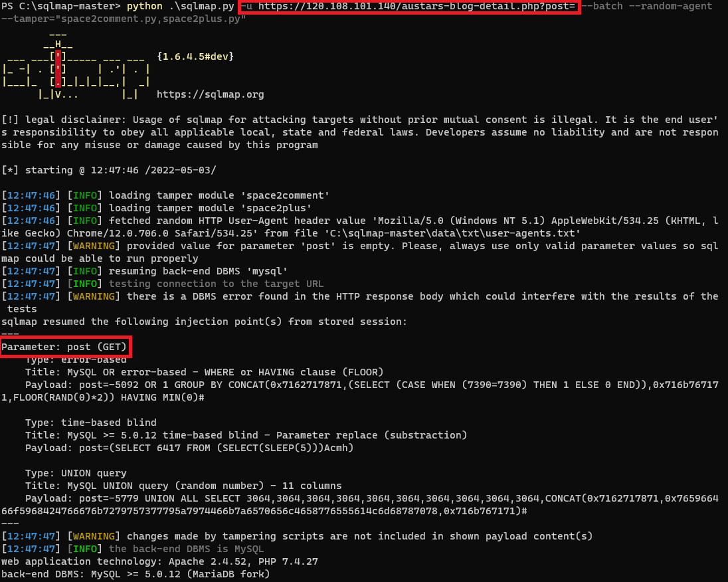This screenshot has width=728, height=582.
Task: Click the 'python .\sqlmap.py' command text
Action: [181, 6]
